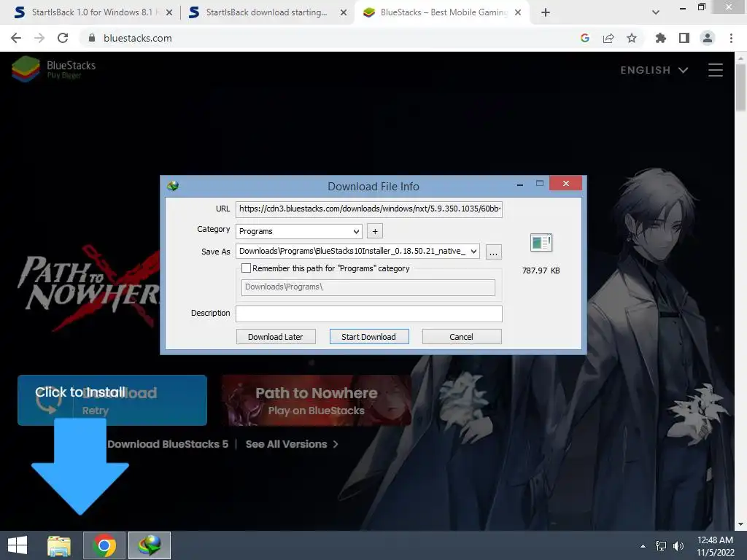
Task: Click the BlueStacks logo on the page
Action: pyautogui.click(x=53, y=69)
